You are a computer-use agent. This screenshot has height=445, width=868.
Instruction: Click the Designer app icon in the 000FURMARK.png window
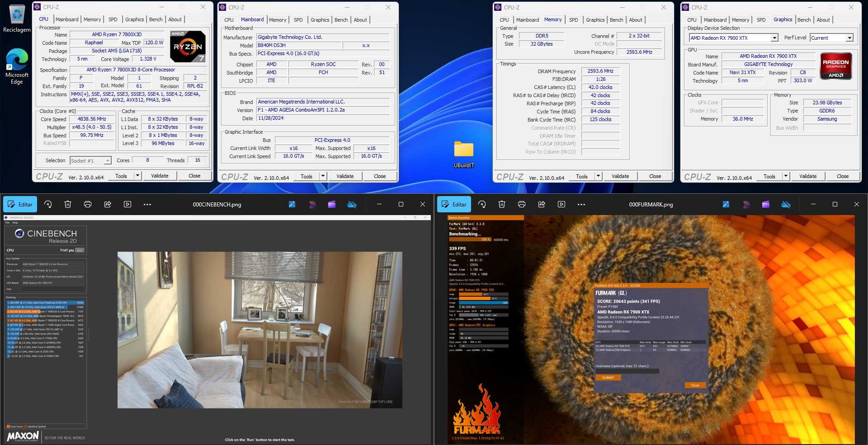[746, 204]
